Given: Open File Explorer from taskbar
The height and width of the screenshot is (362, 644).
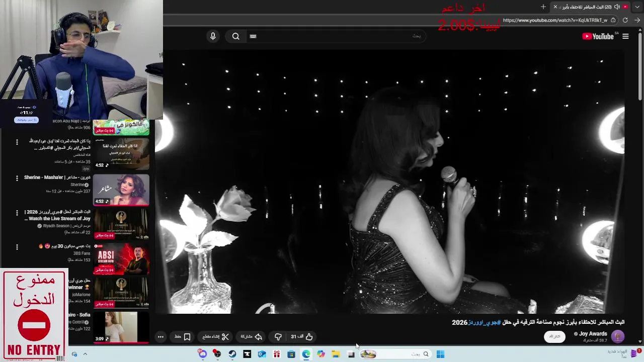Looking at the screenshot, I should (x=336, y=354).
